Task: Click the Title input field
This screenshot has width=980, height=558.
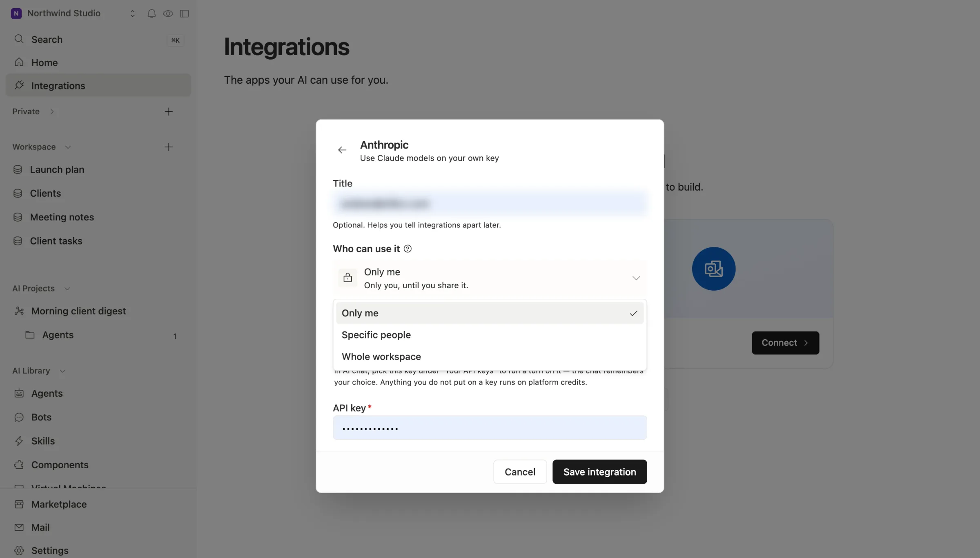Action: [x=490, y=203]
